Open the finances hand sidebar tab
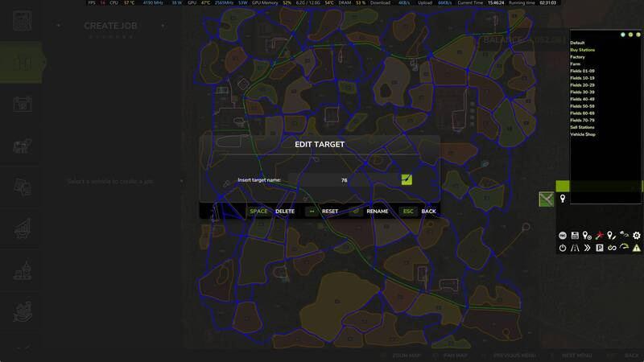Image resolution: width=644 pixels, height=362 pixels. point(22,312)
